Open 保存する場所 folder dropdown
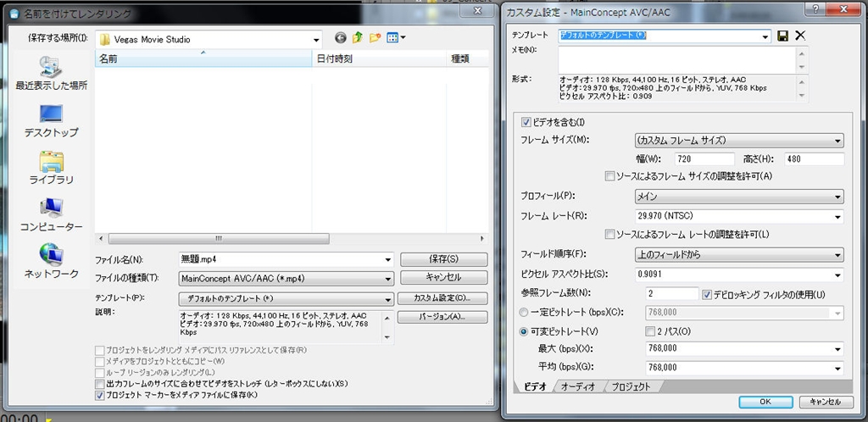The width and height of the screenshot is (868, 422). (x=317, y=40)
